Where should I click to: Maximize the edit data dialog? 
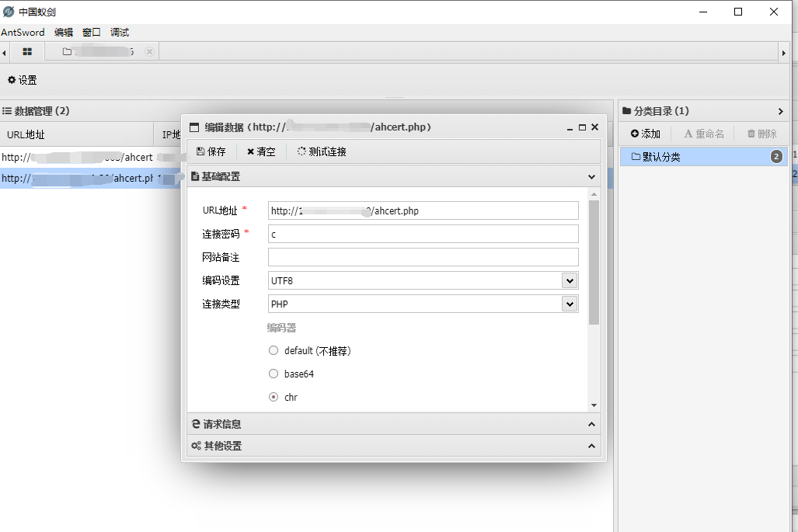point(582,127)
